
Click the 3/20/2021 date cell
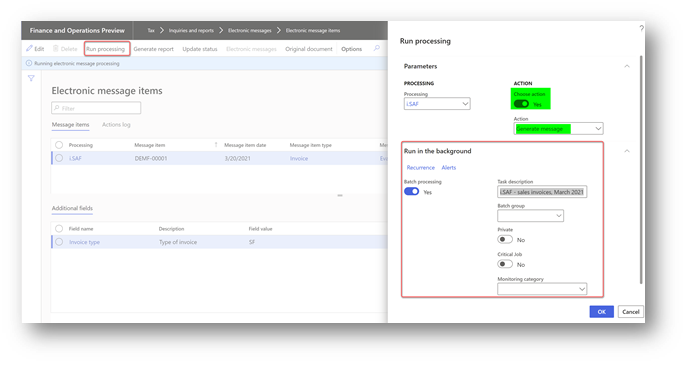point(237,159)
